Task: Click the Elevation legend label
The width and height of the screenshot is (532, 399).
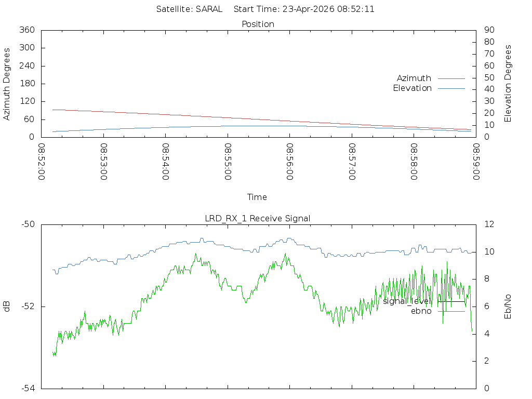Action: [412, 88]
